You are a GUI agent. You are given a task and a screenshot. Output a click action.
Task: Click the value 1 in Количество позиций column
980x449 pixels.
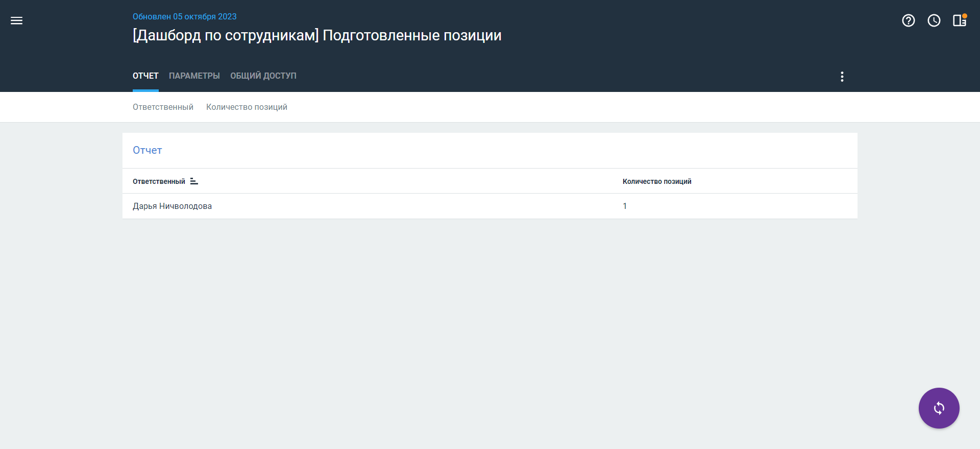pos(625,206)
